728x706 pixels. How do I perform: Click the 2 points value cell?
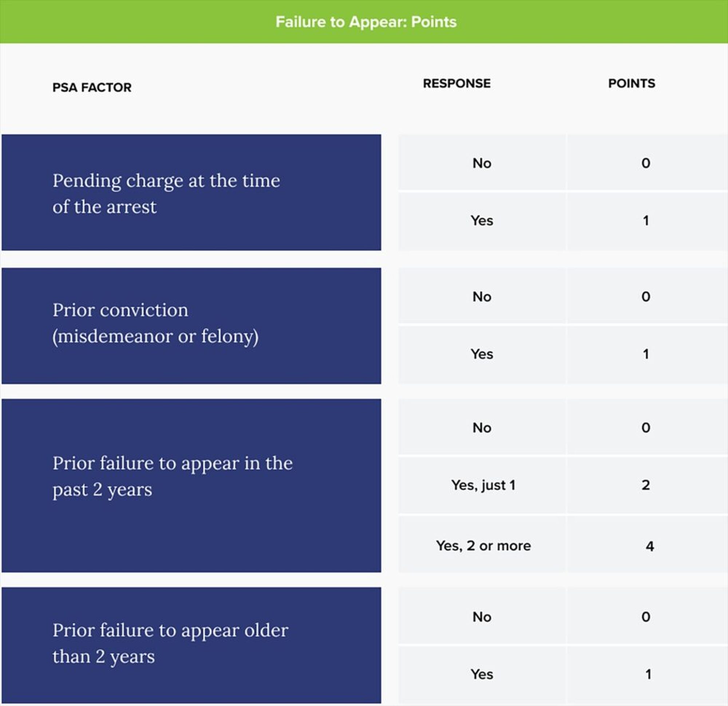pyautogui.click(x=645, y=485)
